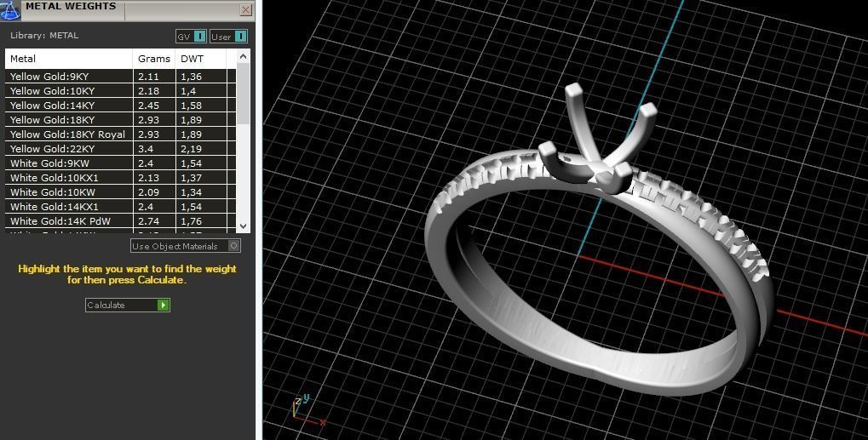Sort by the Metal column header
This screenshot has height=440, width=868.
[x=69, y=59]
